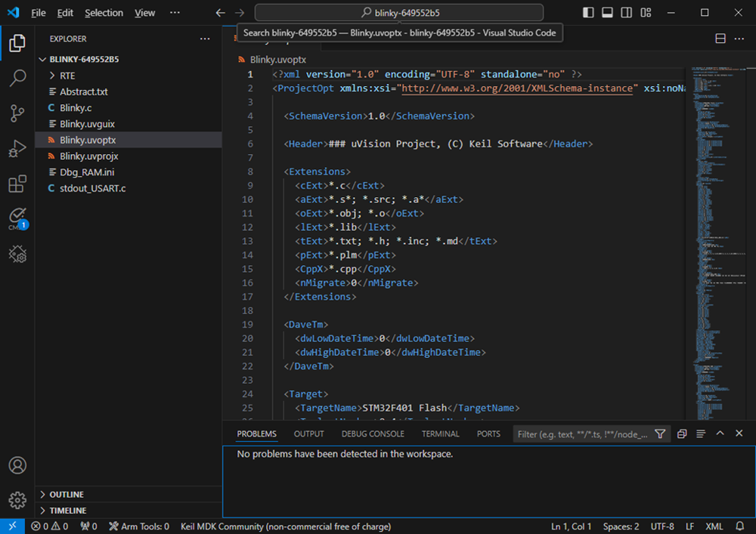
Task: Click the Keil MDK Community status item
Action: pyautogui.click(x=286, y=526)
